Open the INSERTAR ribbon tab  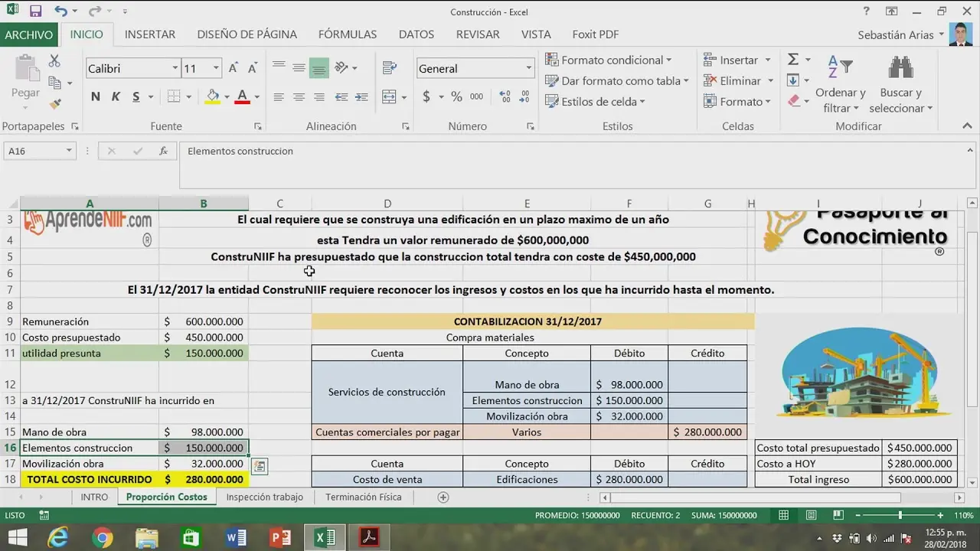point(150,34)
